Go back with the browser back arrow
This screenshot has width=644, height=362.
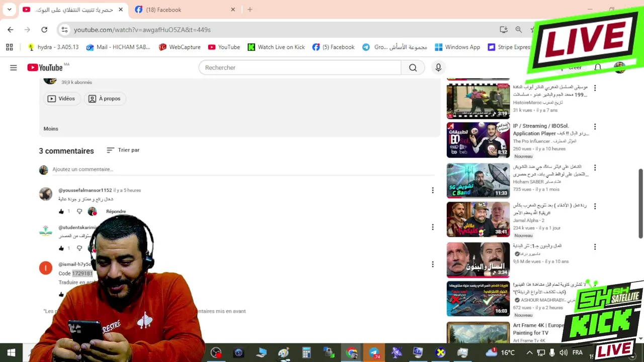[11, 30]
